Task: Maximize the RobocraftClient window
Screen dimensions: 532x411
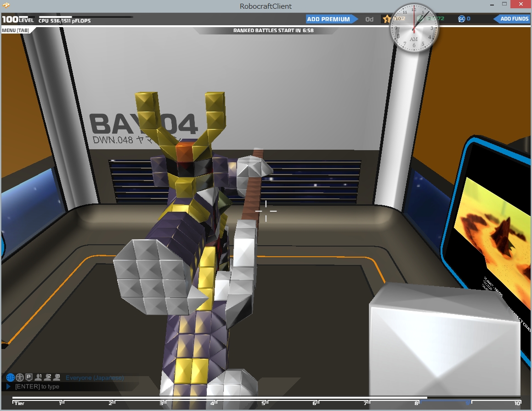Action: [504, 4]
